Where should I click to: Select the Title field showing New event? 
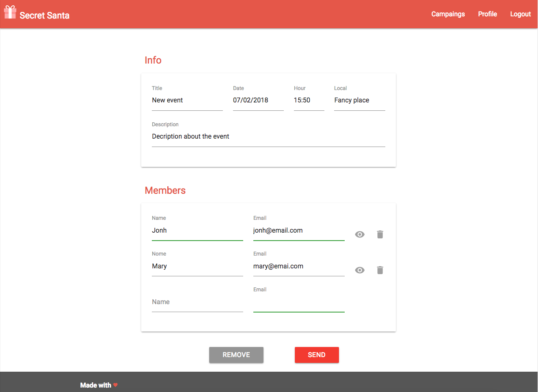[187, 100]
